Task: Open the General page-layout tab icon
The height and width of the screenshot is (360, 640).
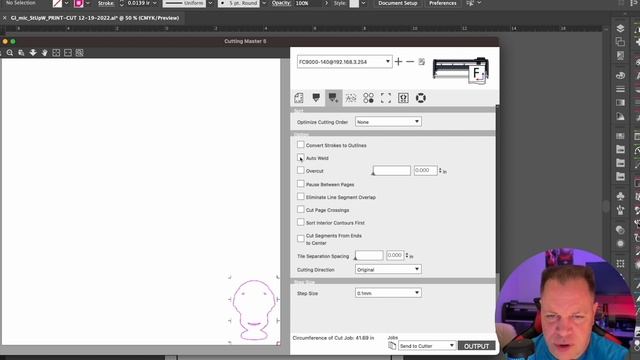Action: [299, 98]
